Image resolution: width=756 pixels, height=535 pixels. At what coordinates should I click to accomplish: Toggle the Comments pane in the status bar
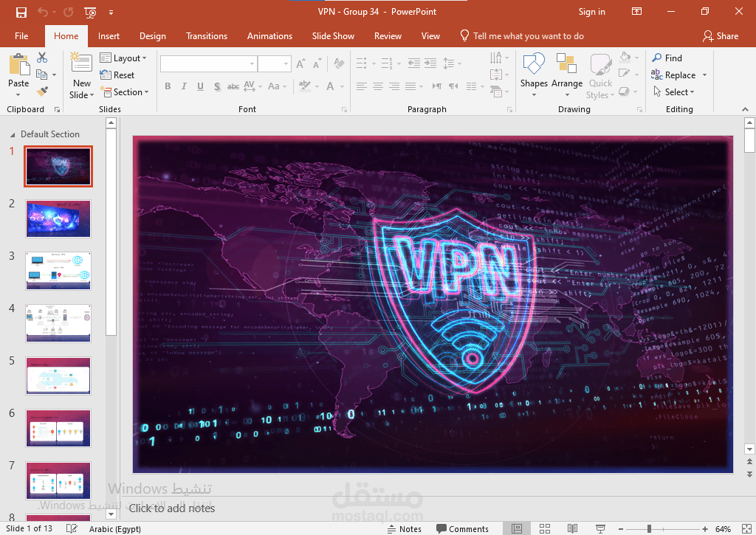(x=462, y=529)
